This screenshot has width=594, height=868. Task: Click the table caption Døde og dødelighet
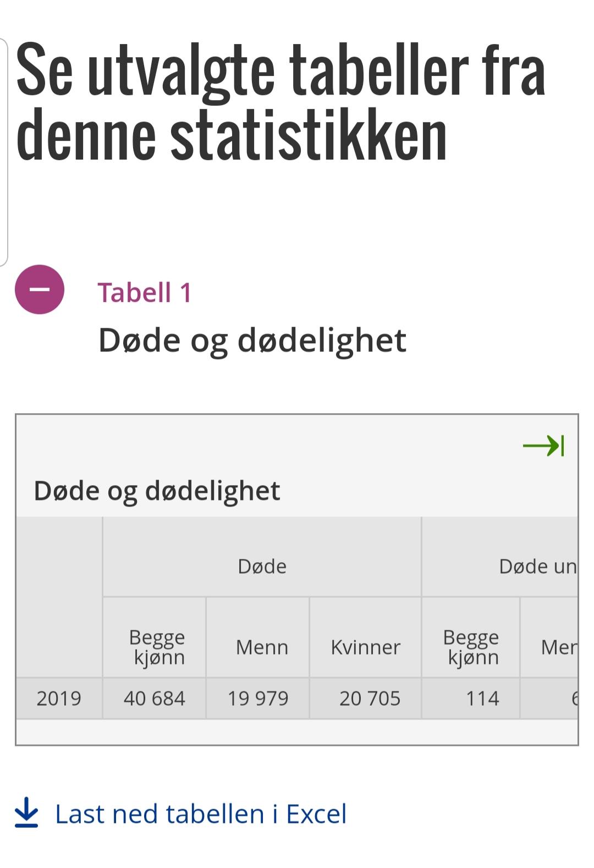coord(157,491)
